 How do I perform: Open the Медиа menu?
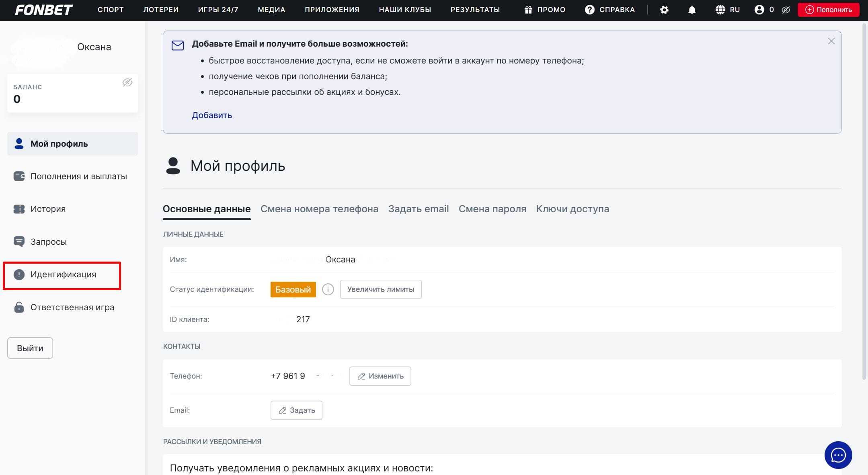point(271,10)
